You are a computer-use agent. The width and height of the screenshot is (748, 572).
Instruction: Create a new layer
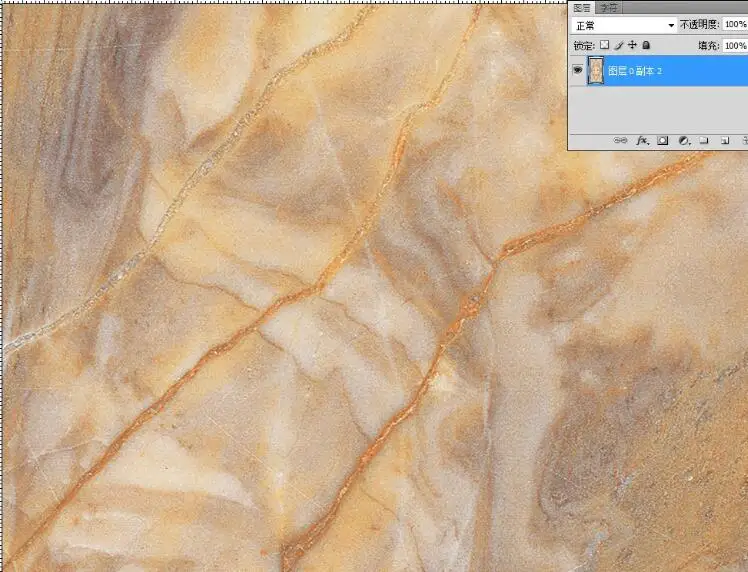(725, 141)
